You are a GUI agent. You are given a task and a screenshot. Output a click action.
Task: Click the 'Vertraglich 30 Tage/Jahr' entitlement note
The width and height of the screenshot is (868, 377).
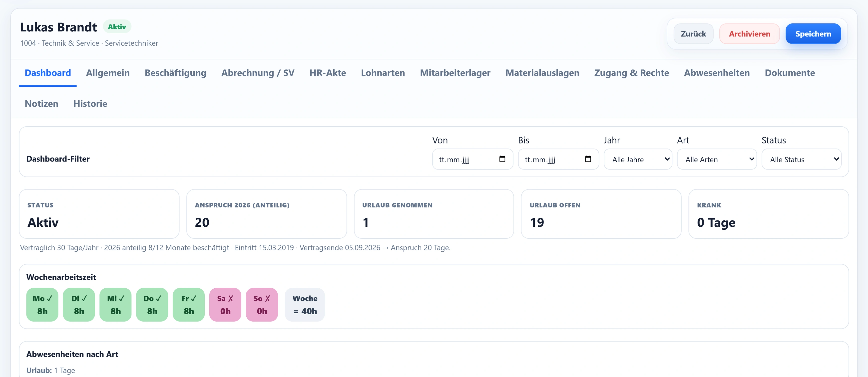click(235, 248)
